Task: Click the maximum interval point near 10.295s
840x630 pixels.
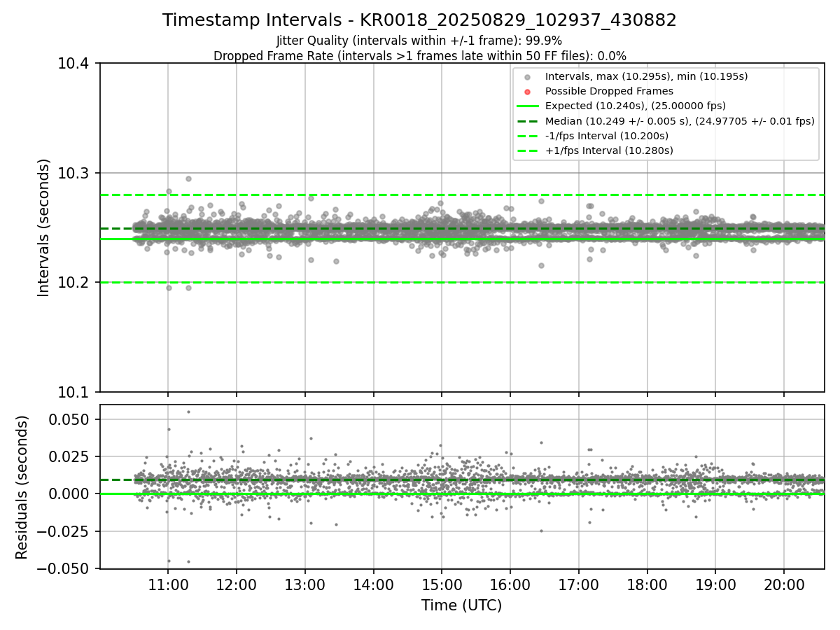Action: click(188, 178)
